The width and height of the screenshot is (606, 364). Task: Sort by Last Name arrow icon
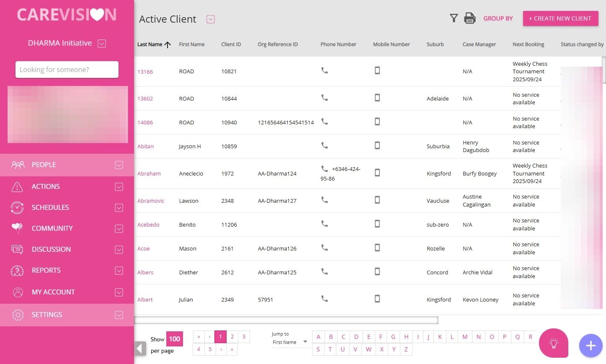[168, 44]
